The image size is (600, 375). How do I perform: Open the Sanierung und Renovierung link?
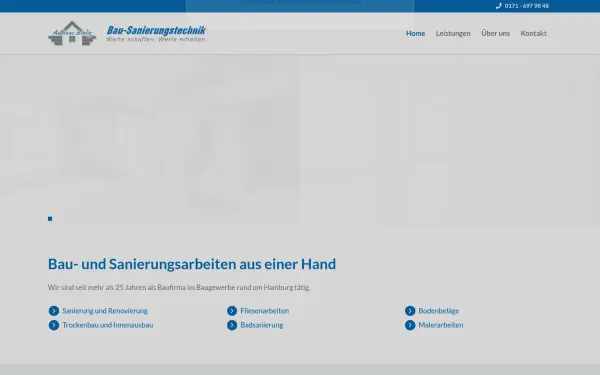coord(105,311)
